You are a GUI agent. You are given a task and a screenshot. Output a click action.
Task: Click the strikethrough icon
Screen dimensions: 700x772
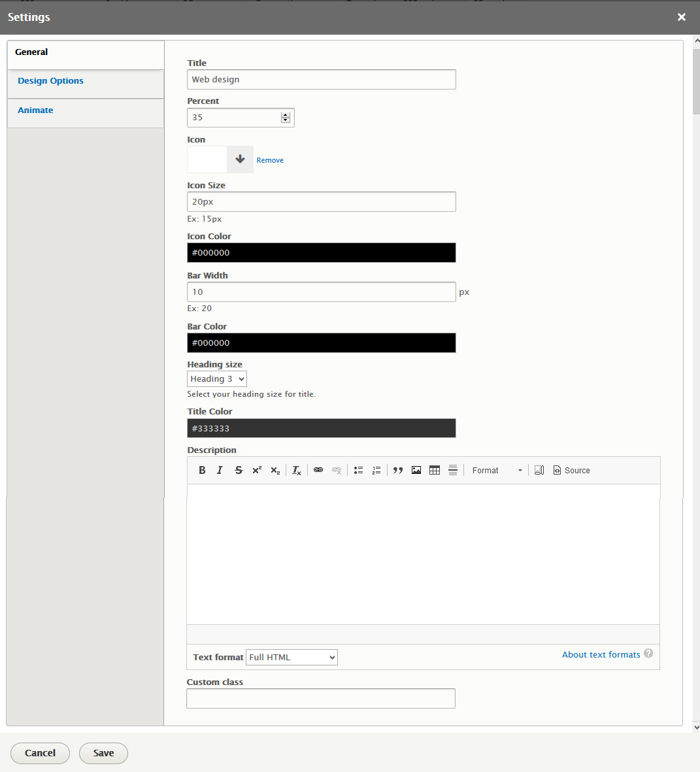(x=239, y=470)
